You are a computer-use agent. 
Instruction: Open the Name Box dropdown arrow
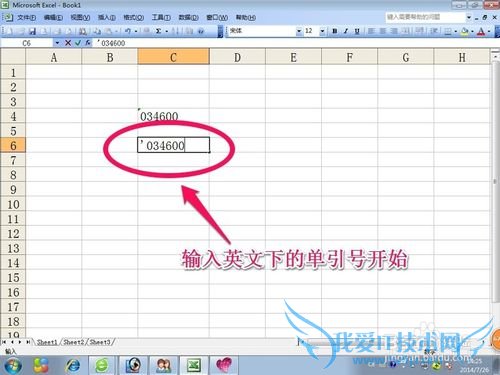tap(57, 43)
